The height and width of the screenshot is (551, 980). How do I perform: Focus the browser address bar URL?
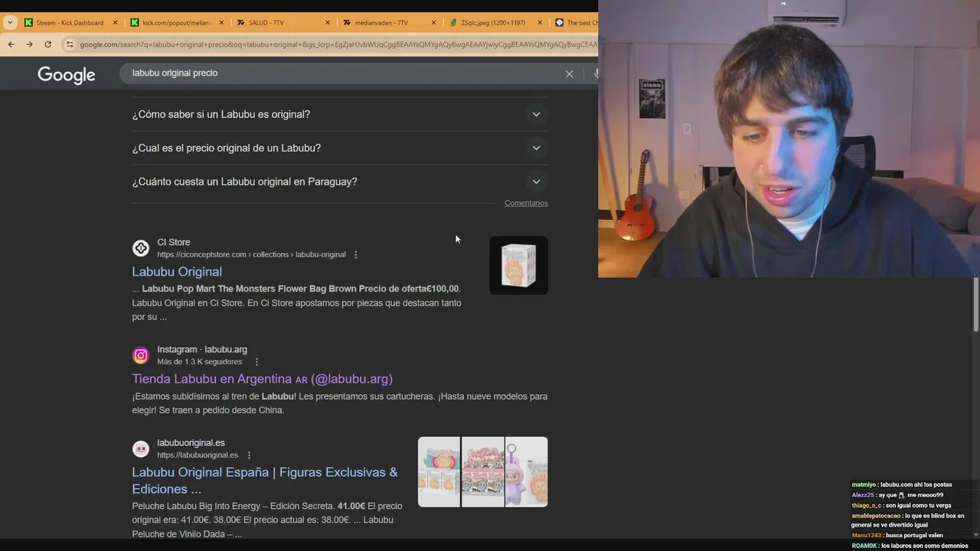(337, 44)
